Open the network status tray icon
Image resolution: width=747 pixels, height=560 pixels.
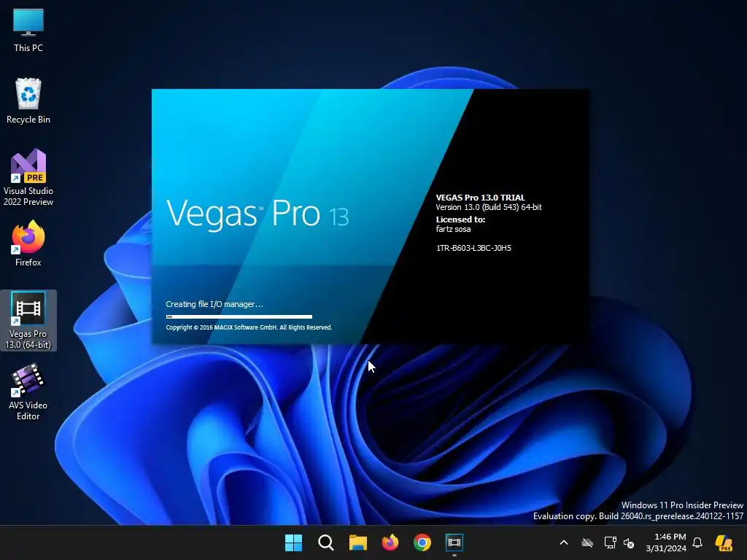(610, 542)
